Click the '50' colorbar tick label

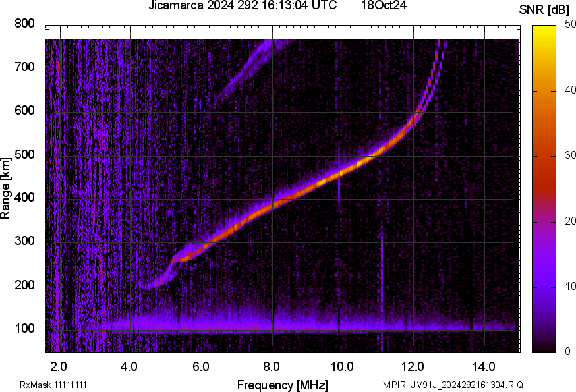coord(570,24)
